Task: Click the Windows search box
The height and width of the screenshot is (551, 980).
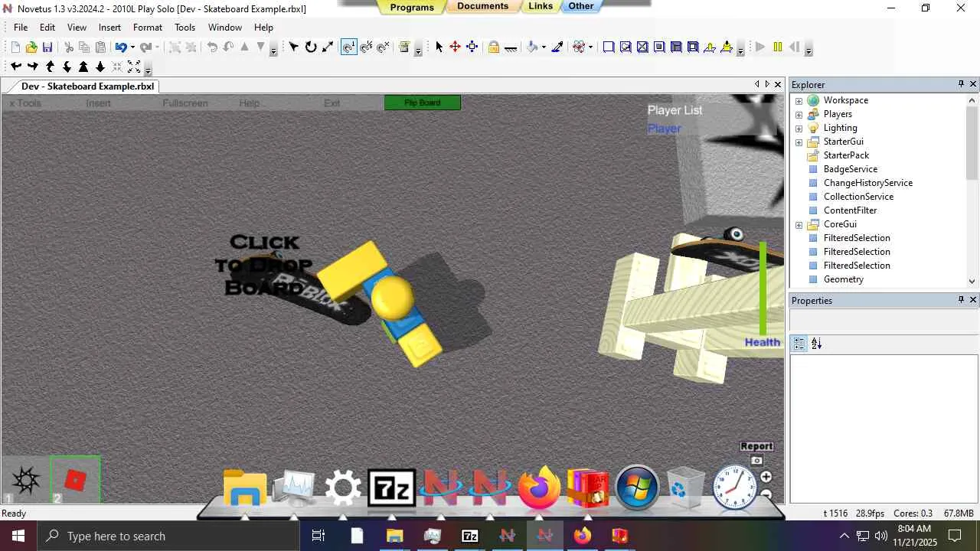Action: click(168, 536)
